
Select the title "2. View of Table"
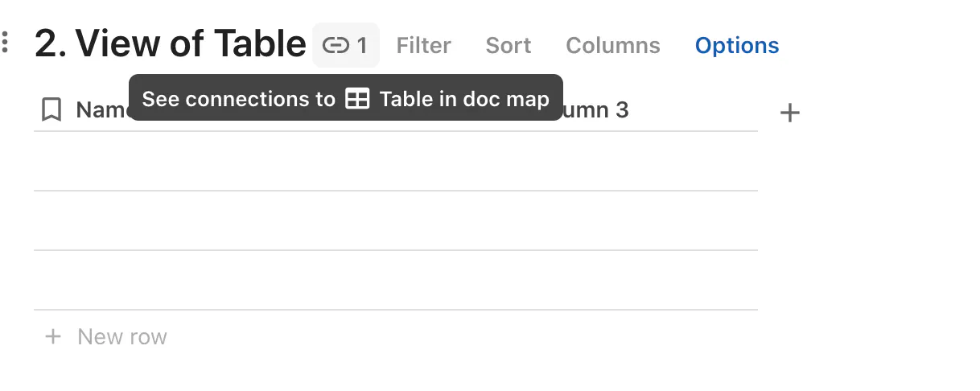point(171,43)
